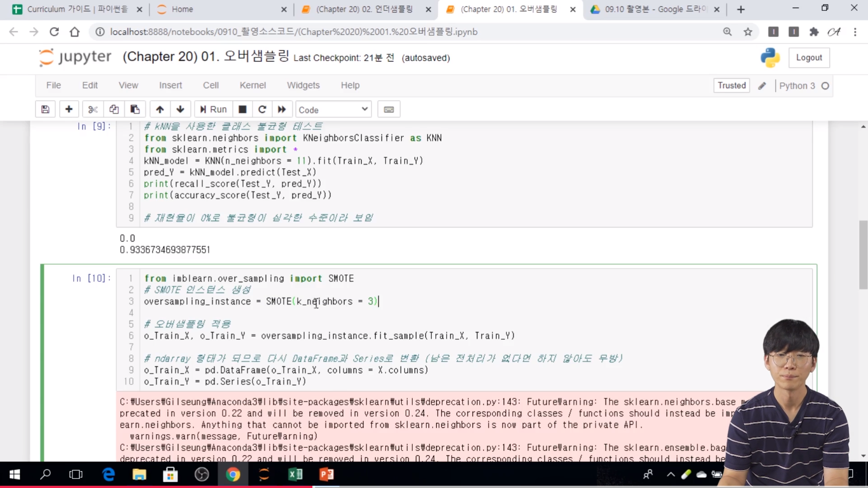The image size is (868, 488).
Task: Open the command palette keyboard icon
Action: pyautogui.click(x=389, y=109)
